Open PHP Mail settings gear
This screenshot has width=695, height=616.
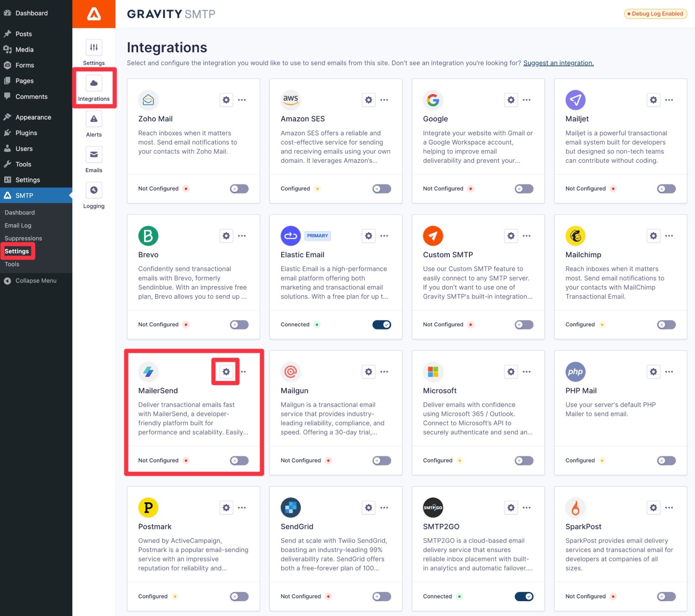653,371
